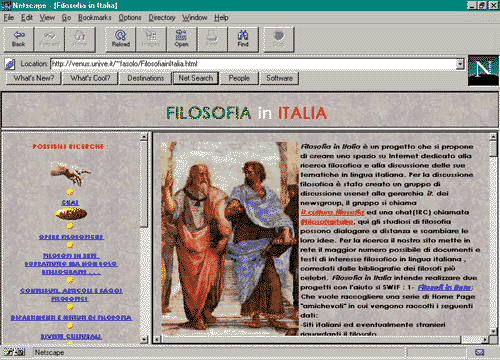
Task: Open the Bookmarks menu
Action: coord(95,18)
